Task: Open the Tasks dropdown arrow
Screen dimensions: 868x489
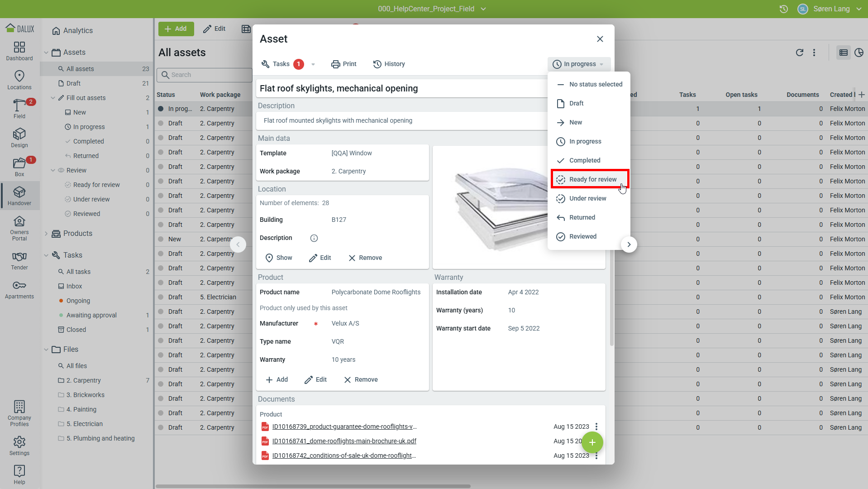Action: 313,64
